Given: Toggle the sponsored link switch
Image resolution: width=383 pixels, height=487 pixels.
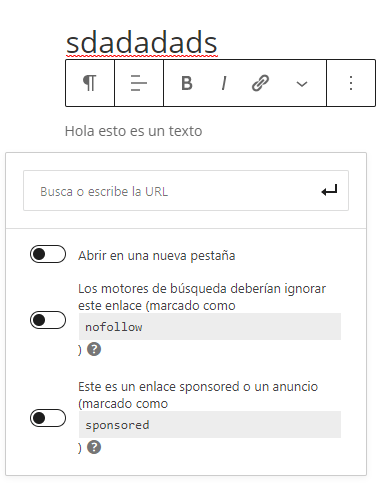Looking at the screenshot, I should pyautogui.click(x=48, y=418).
